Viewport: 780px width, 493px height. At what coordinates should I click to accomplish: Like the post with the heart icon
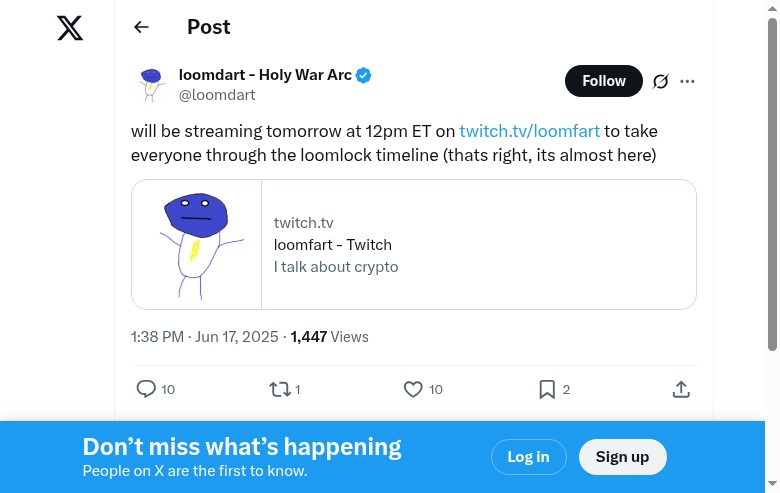pos(413,389)
